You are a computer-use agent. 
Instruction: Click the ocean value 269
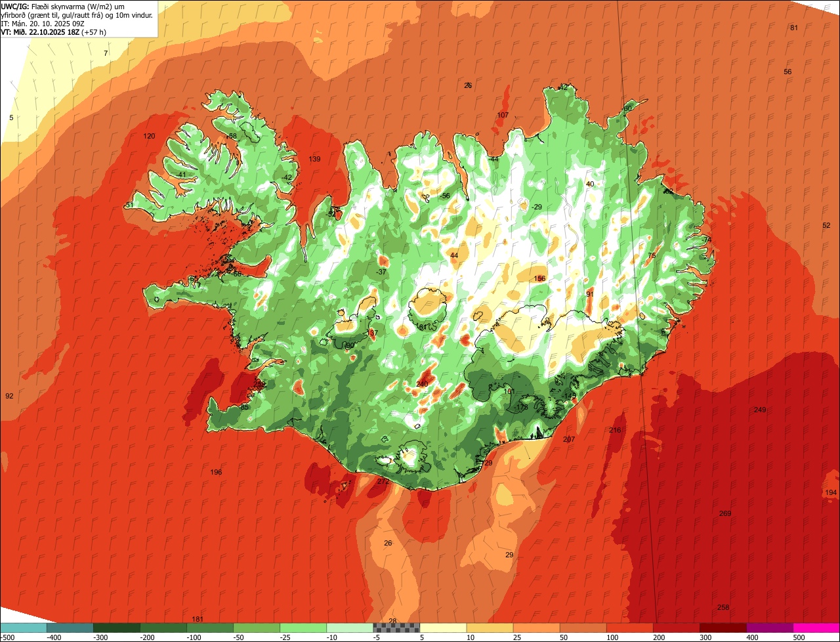pyautogui.click(x=725, y=513)
